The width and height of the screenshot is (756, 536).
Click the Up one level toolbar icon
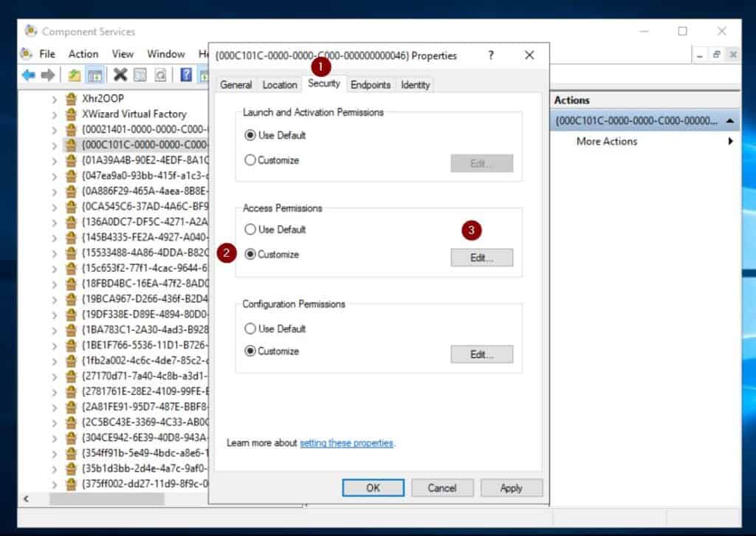click(x=75, y=75)
